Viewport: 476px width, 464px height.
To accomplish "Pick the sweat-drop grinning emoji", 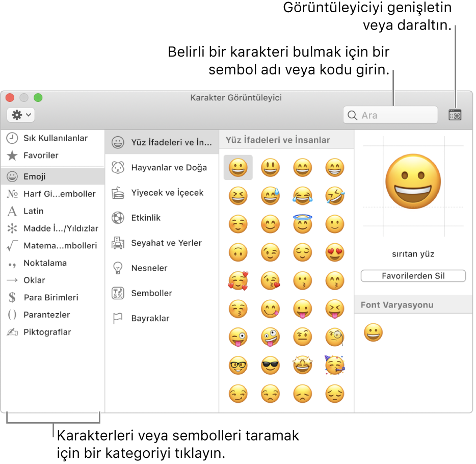I will click(x=270, y=196).
